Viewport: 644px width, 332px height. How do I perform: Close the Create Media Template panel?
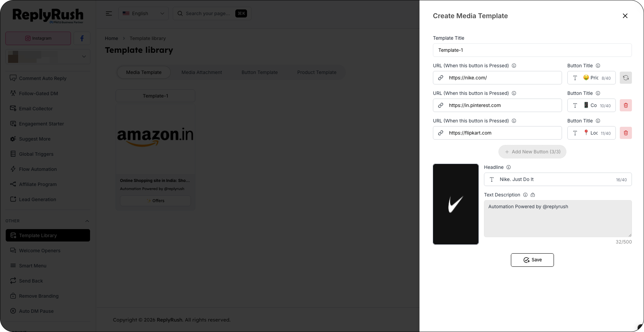[625, 16]
